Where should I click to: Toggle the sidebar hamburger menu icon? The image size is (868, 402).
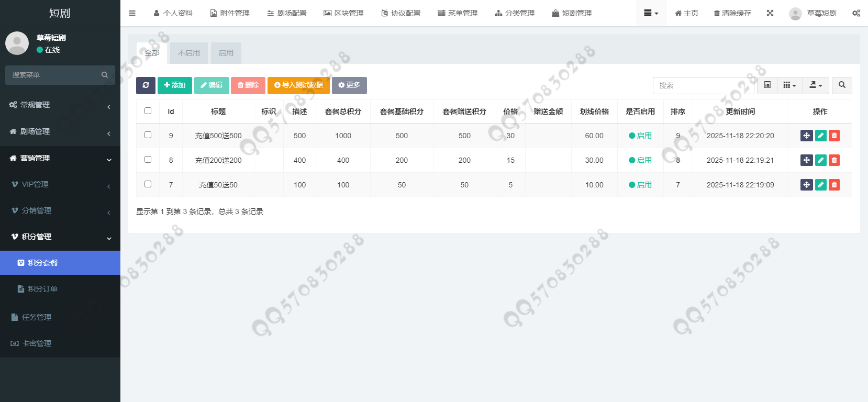click(132, 13)
